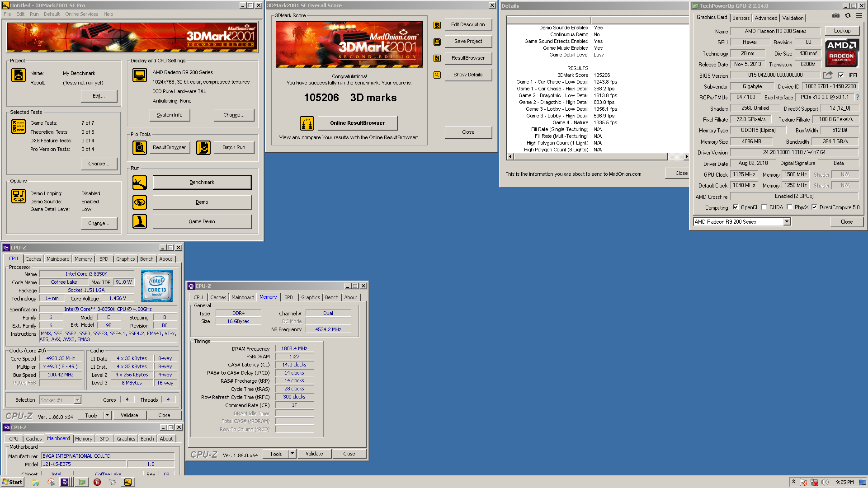Click the Online ResultBrowser button

(x=357, y=123)
